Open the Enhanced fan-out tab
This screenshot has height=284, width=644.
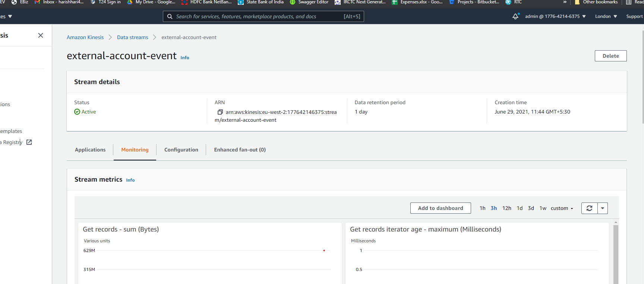240,150
